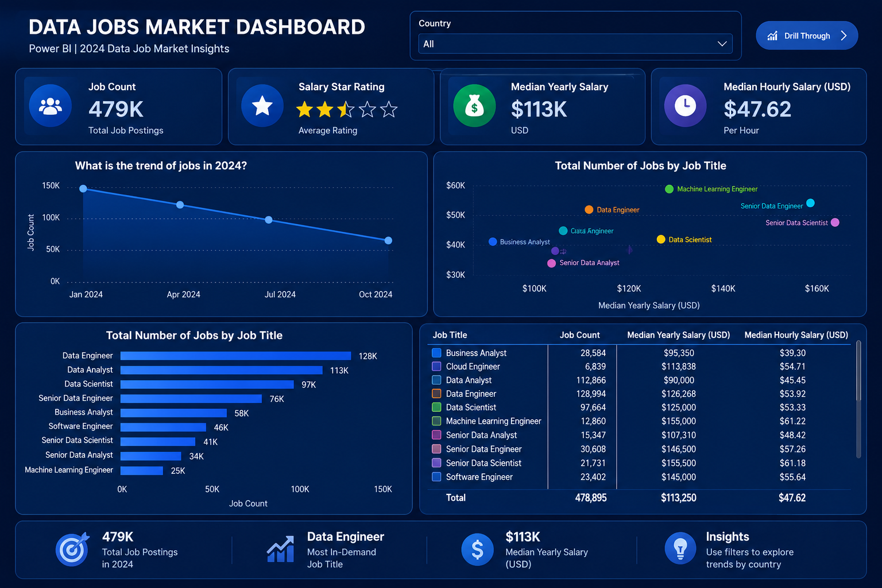Click the Senior Data Engineer cyan dot

click(x=810, y=203)
